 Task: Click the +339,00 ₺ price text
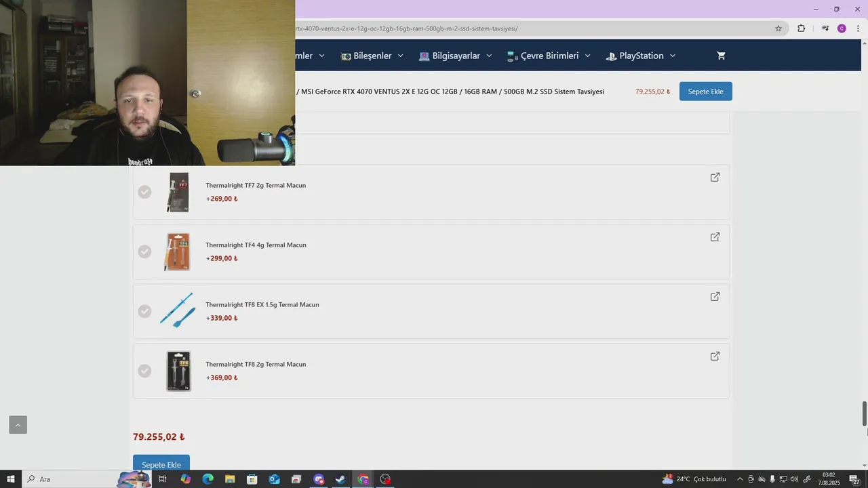click(222, 318)
